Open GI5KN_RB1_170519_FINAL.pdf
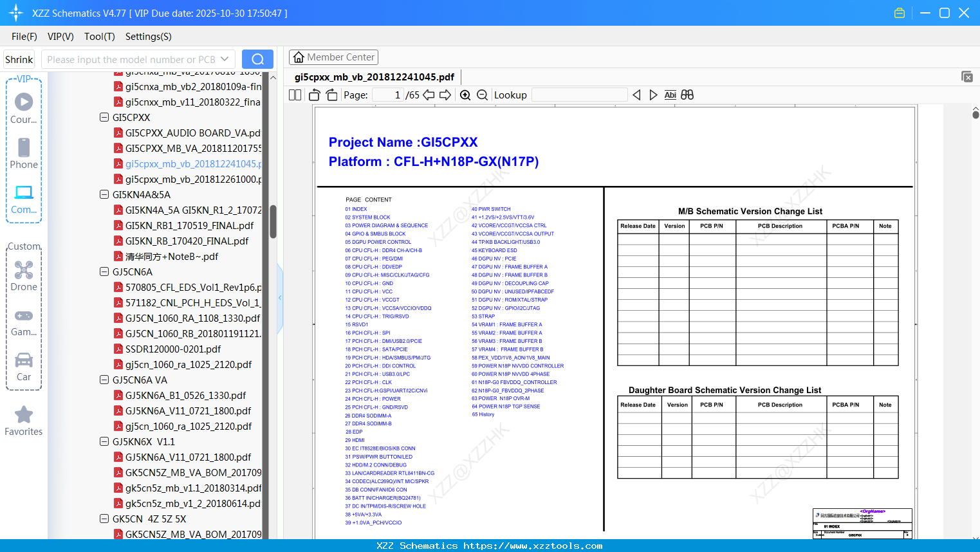 (190, 226)
